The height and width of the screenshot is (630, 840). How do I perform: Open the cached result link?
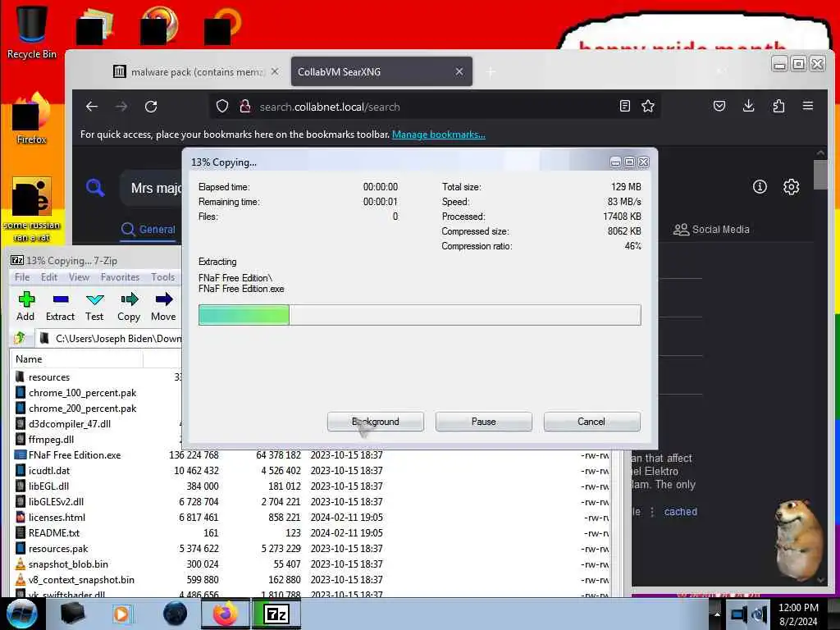click(680, 512)
